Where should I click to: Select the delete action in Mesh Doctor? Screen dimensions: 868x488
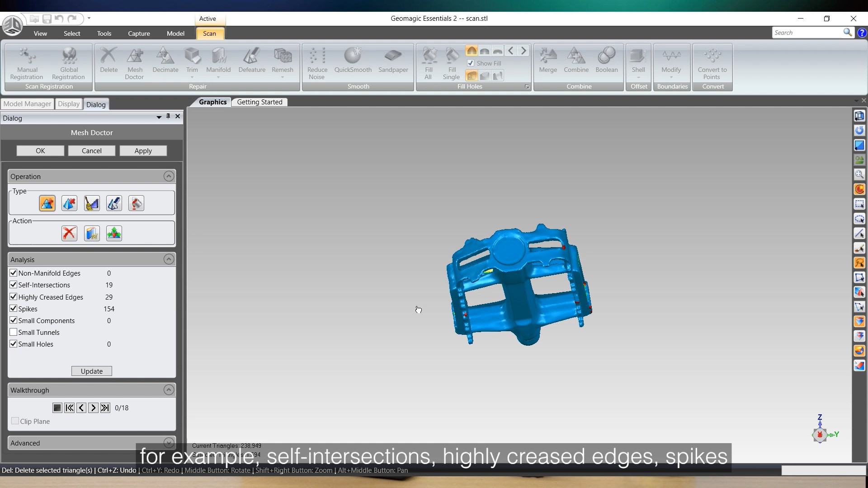69,233
